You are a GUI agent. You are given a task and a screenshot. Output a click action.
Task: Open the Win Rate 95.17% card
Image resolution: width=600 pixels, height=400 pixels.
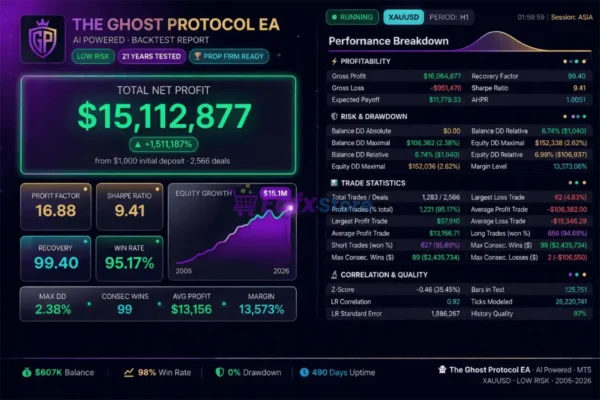coord(130,259)
